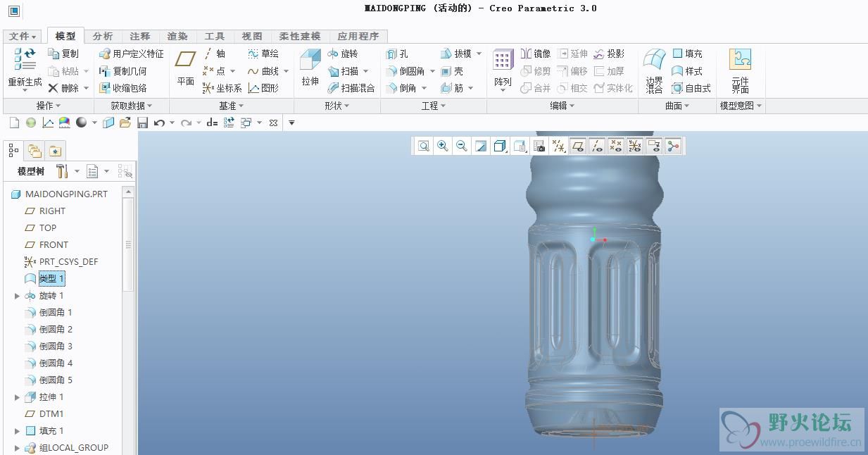
Task: Click the Component Interface (元件界面) icon
Action: pos(740,60)
